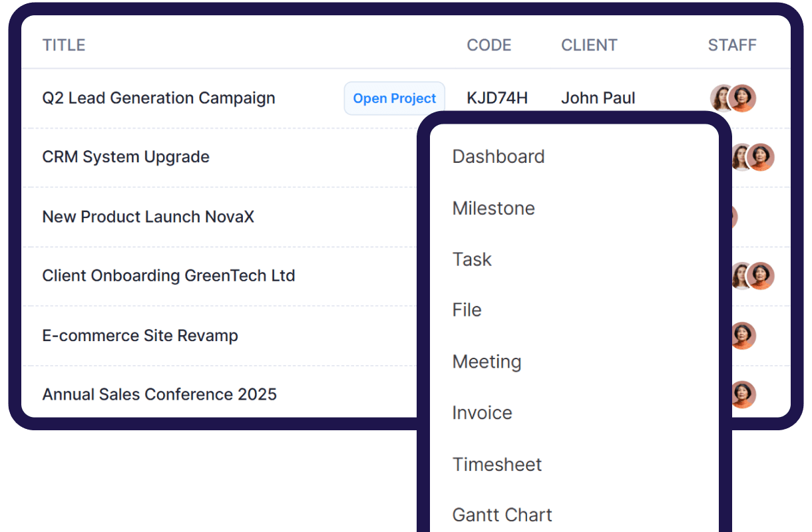This screenshot has height=532, width=812.
Task: Select Dashboard from the project menu
Action: pos(499,157)
